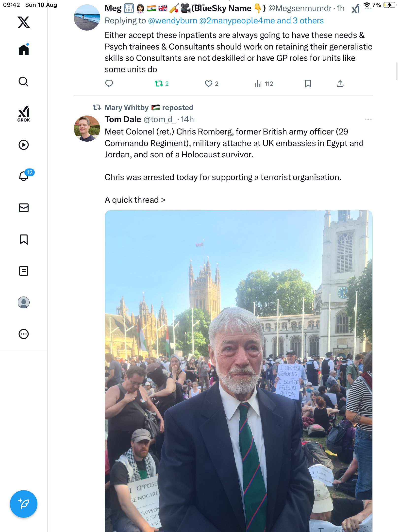
Task: Compose a new post
Action: (24, 504)
